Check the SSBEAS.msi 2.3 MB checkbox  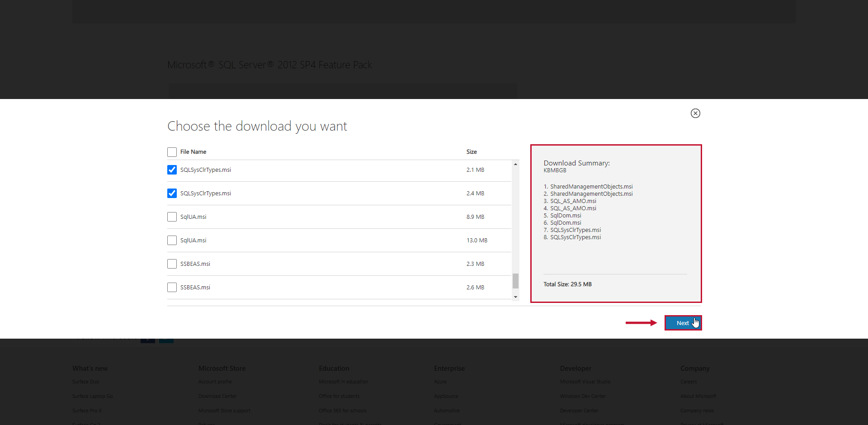tap(172, 264)
